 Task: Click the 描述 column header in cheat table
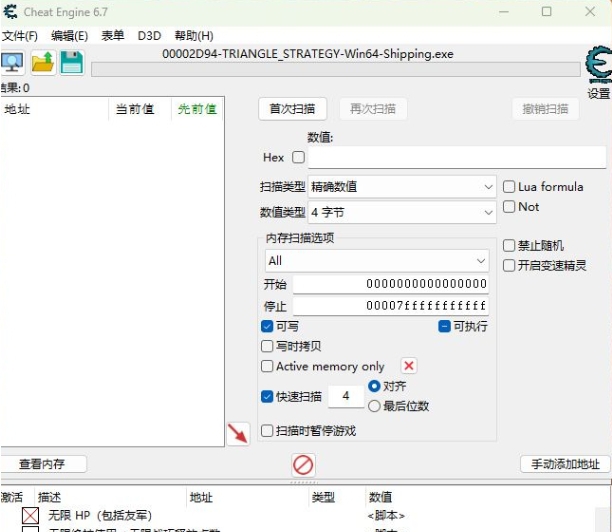tap(110, 497)
